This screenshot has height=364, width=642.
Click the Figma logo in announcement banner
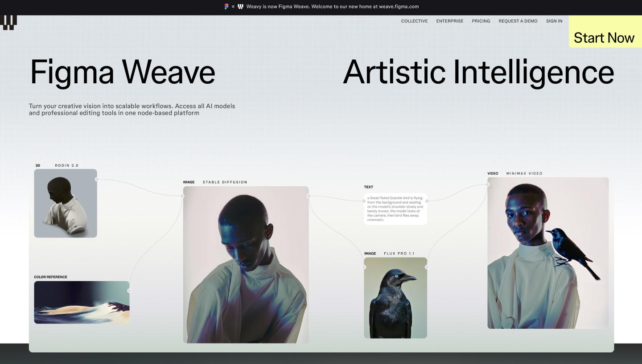pos(226,7)
